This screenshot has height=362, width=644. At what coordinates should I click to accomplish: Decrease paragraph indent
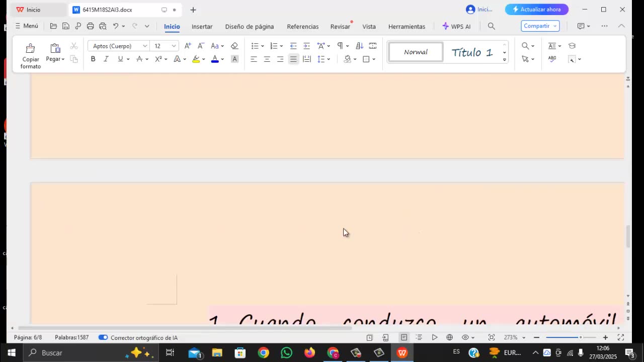(x=293, y=46)
